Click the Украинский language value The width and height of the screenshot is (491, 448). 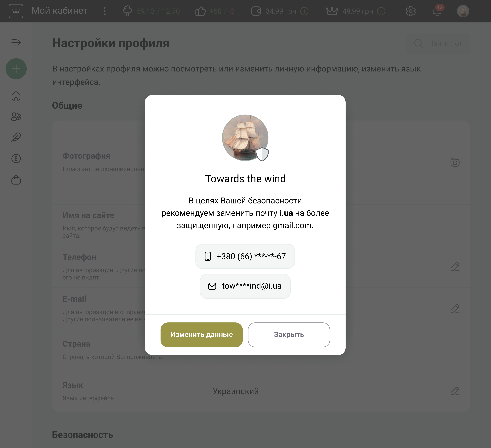point(236,391)
